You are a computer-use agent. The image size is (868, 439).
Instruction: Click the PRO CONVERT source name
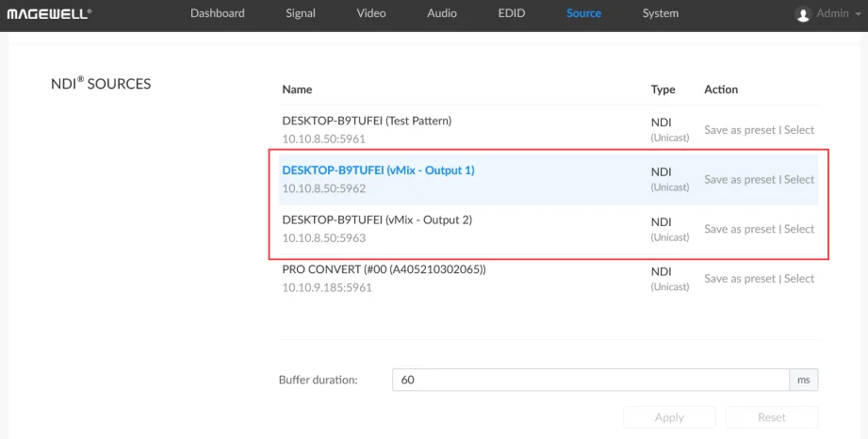(x=385, y=269)
